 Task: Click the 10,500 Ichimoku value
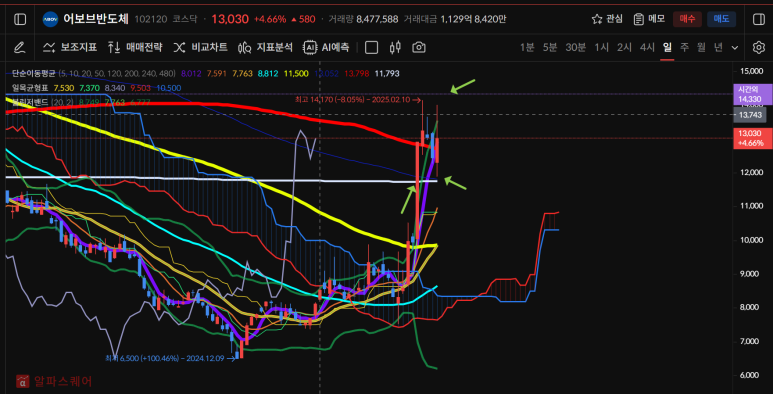click(x=169, y=88)
